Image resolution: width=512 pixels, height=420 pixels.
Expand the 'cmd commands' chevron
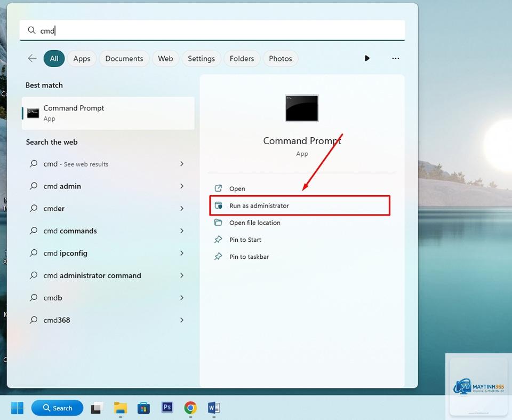[182, 231]
